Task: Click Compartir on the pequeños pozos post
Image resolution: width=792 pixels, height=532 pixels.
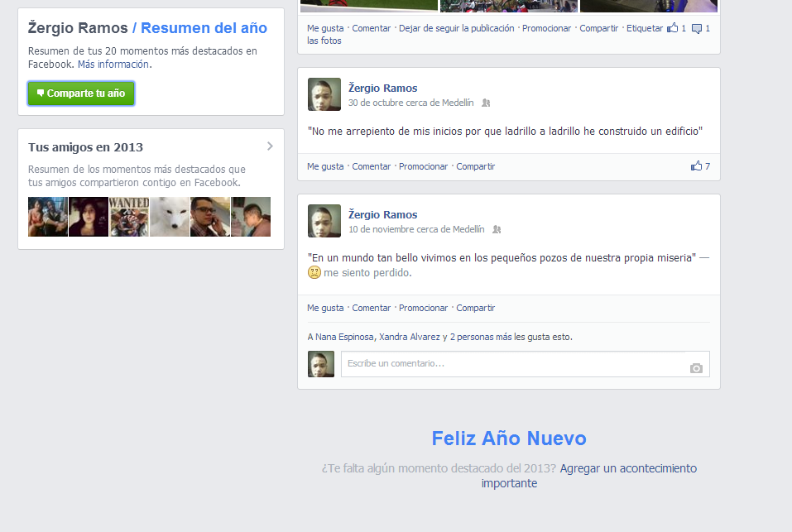Action: [x=476, y=308]
